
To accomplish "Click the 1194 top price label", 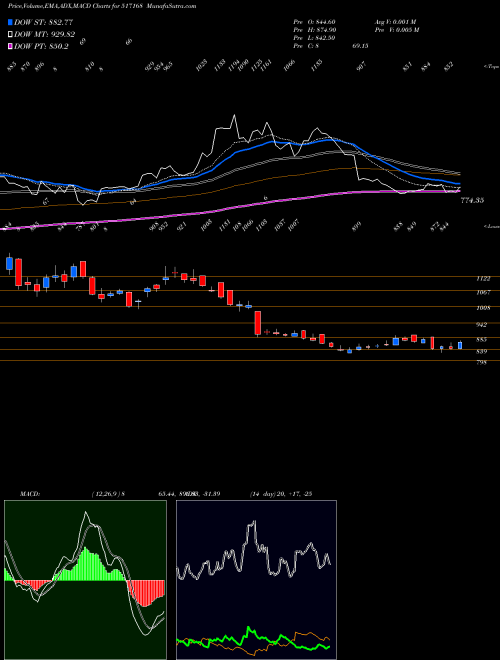I will [x=234, y=67].
